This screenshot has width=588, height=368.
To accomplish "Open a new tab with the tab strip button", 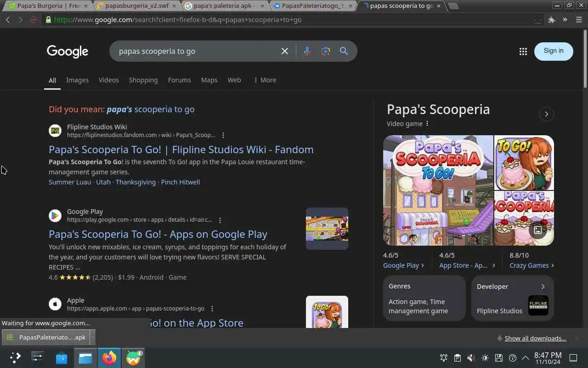I will [453, 6].
